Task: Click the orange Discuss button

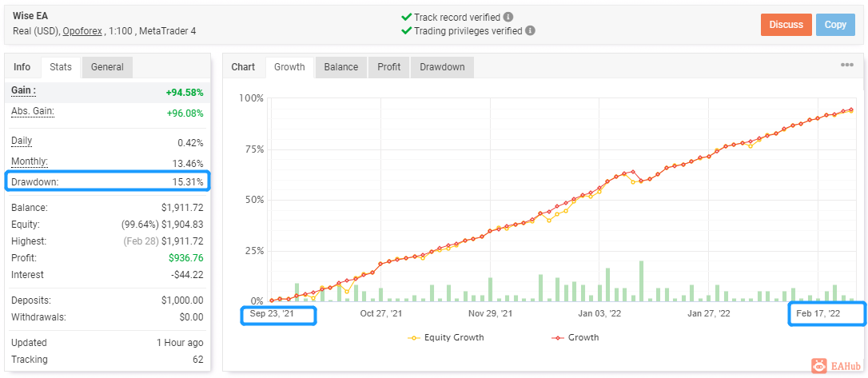Action: 786,25
